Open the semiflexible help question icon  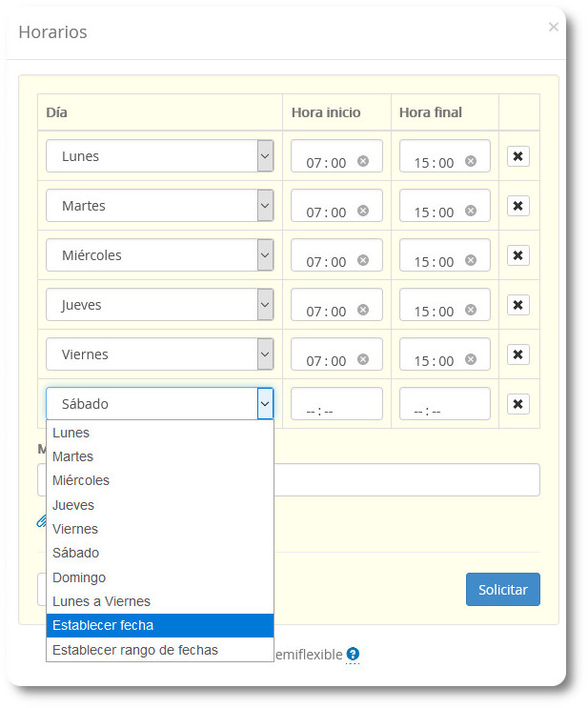353,654
